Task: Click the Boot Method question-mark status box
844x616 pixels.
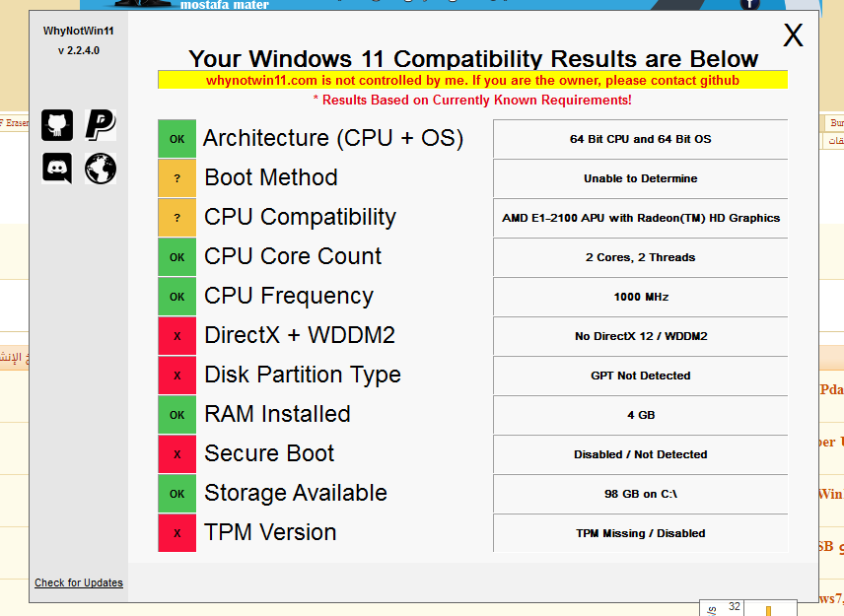Action: click(x=177, y=178)
